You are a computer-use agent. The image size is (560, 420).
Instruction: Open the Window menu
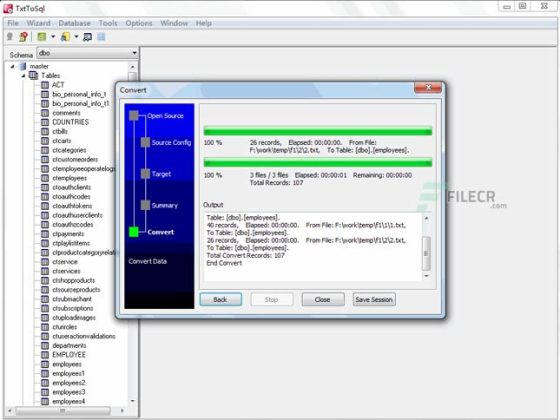174,23
